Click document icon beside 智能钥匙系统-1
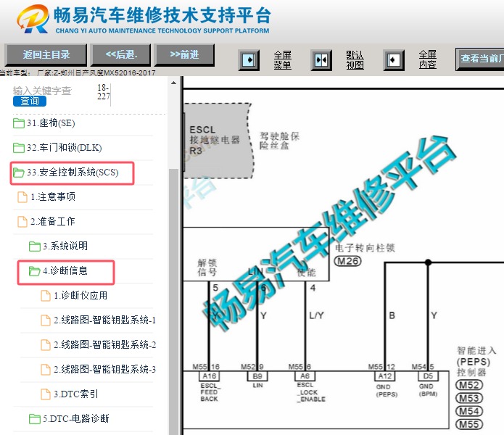This screenshot has width=504, height=435. point(46,320)
